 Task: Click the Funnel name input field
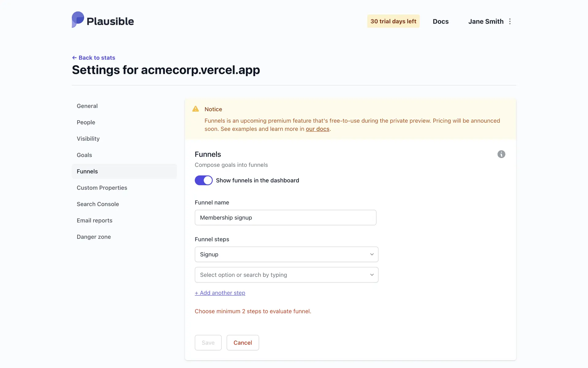tap(285, 217)
